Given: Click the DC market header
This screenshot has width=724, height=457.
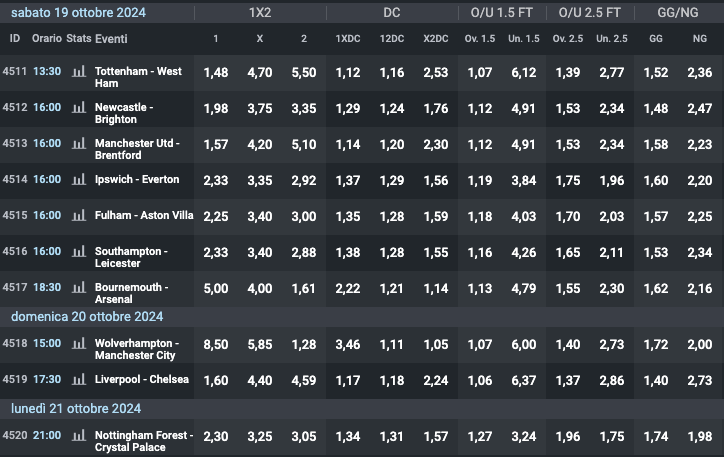Looking at the screenshot, I should [392, 12].
